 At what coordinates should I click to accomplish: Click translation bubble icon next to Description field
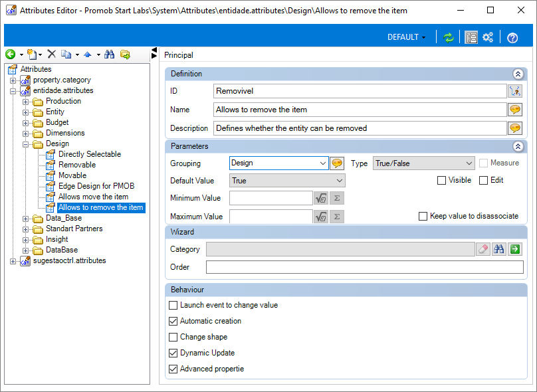[x=515, y=128]
